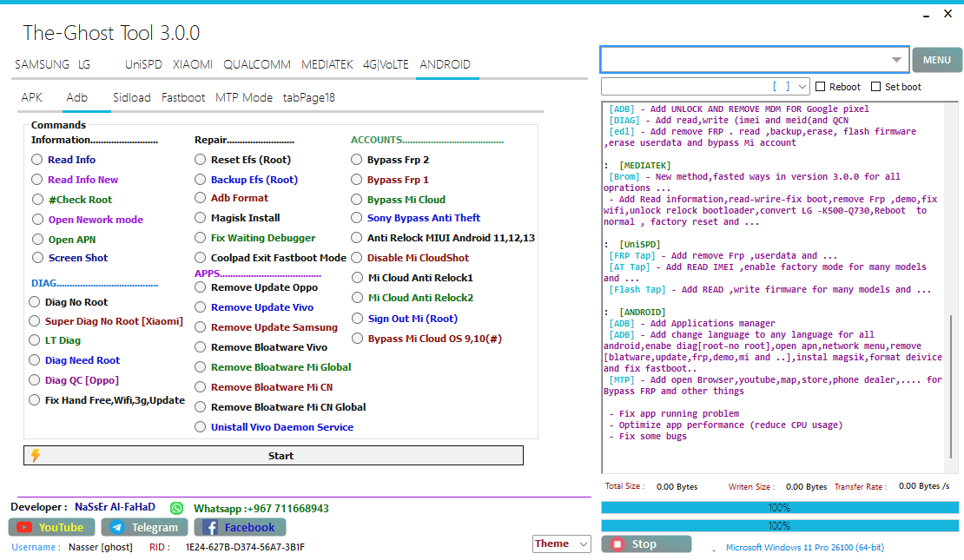Select the Read Info option
This screenshot has width=964, height=560.
point(36,160)
